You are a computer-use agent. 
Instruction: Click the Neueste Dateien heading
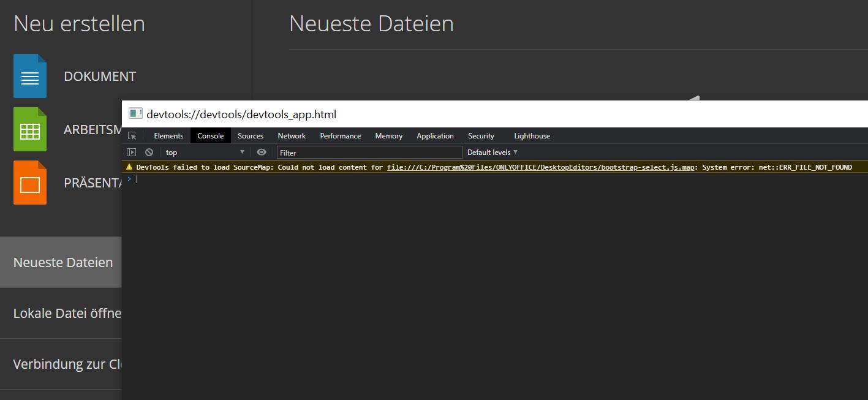(371, 24)
